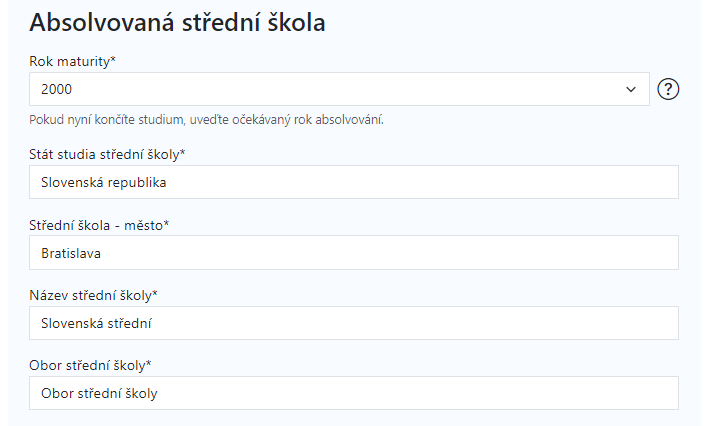
Task: Select the 2000 value in year selector
Action: point(56,89)
